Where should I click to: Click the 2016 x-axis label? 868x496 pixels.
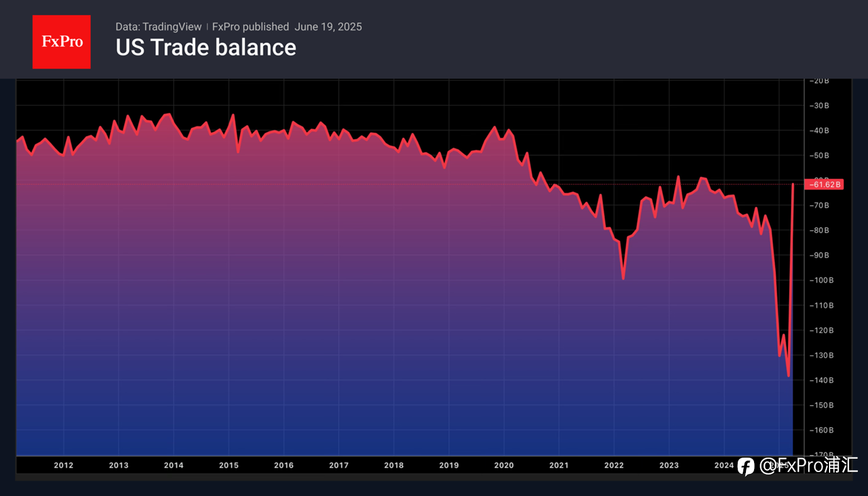pyautogui.click(x=283, y=465)
